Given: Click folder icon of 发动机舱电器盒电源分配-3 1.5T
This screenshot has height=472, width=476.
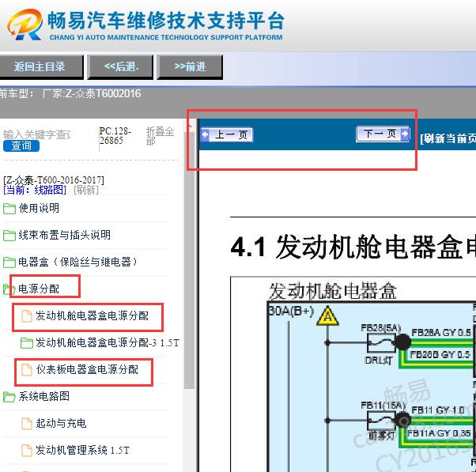Looking at the screenshot, I should click(27, 343).
